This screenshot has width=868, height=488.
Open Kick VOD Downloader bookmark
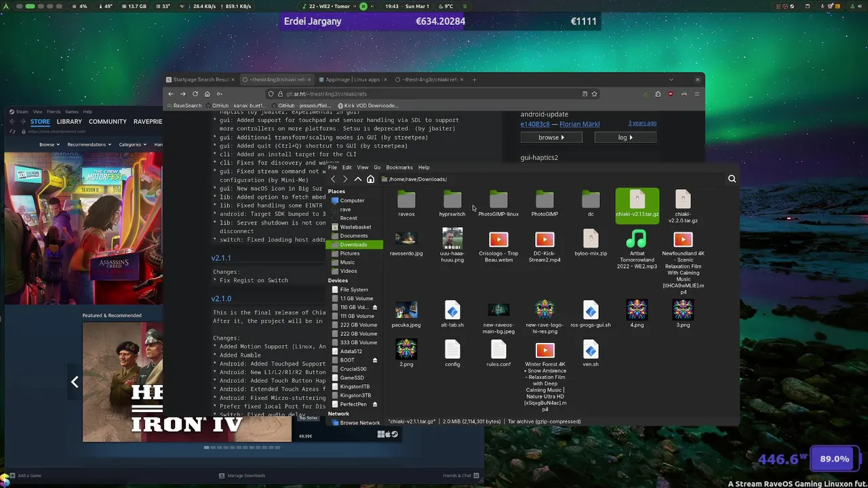point(368,106)
